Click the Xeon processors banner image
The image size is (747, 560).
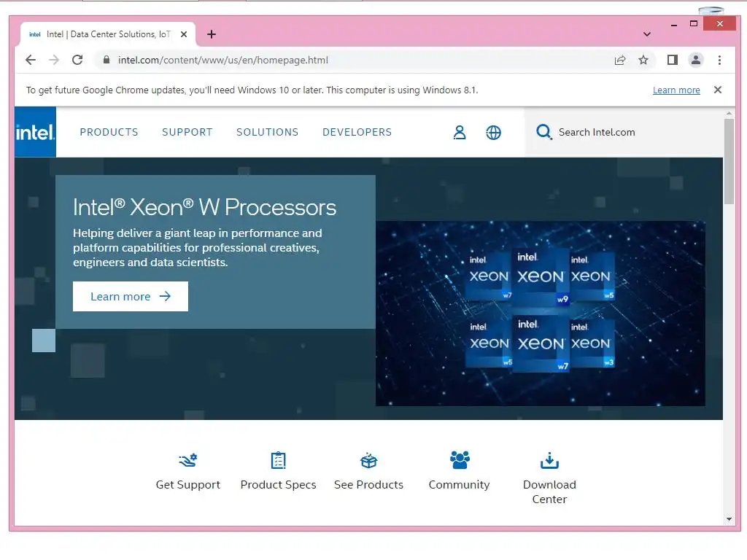(541, 314)
